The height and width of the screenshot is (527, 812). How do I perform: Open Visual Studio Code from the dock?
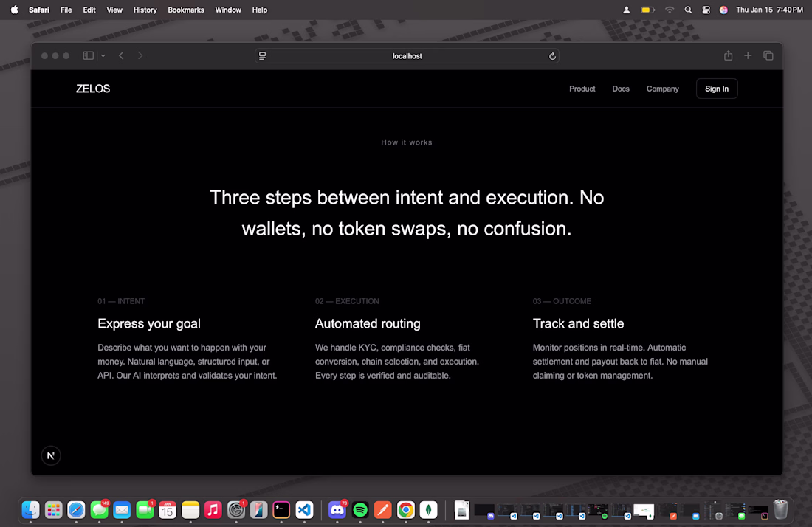[304, 510]
